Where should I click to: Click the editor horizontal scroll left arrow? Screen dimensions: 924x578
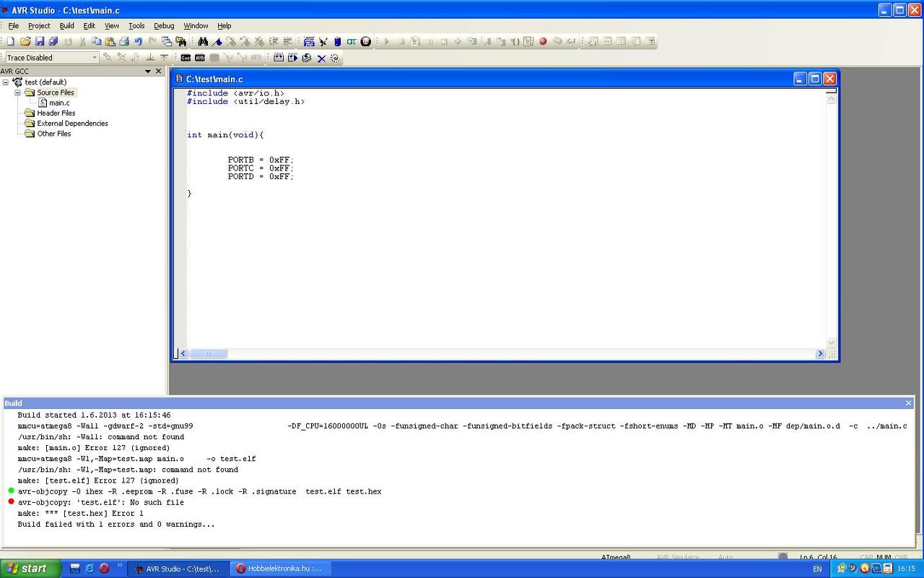[x=183, y=354]
